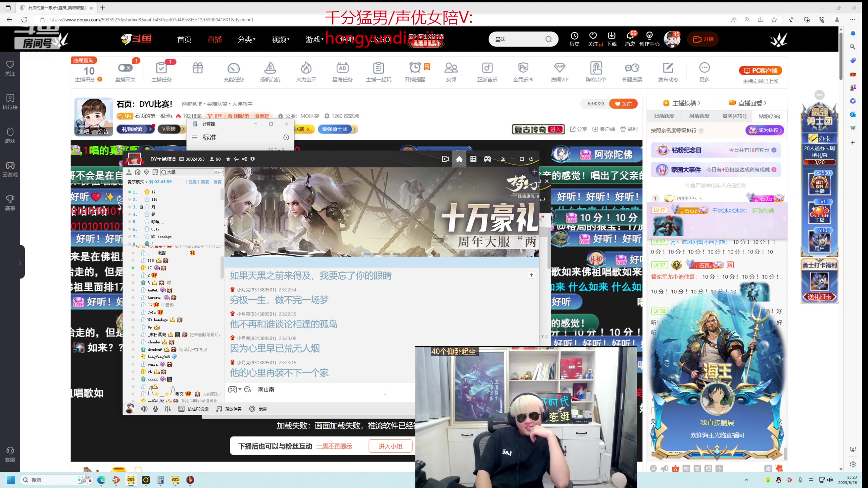Open the 主播一起玩 clipboard icon
Screen dimensions: 868x488
(378, 68)
